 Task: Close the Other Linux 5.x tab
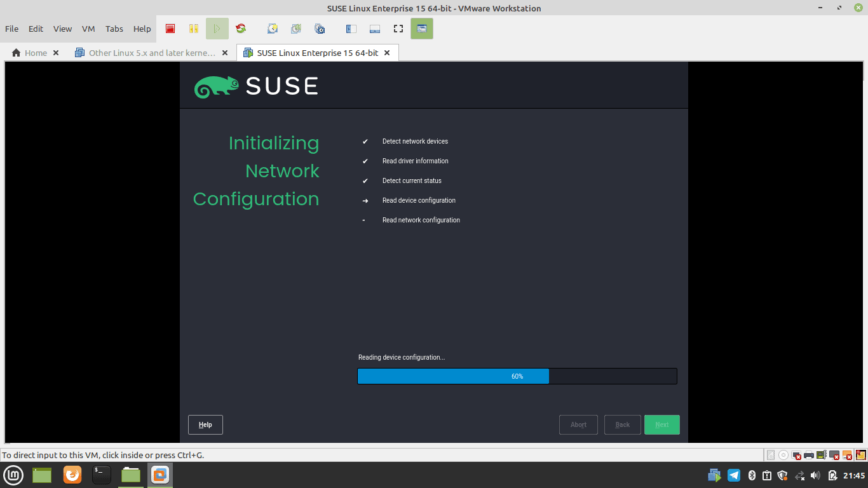pyautogui.click(x=225, y=53)
